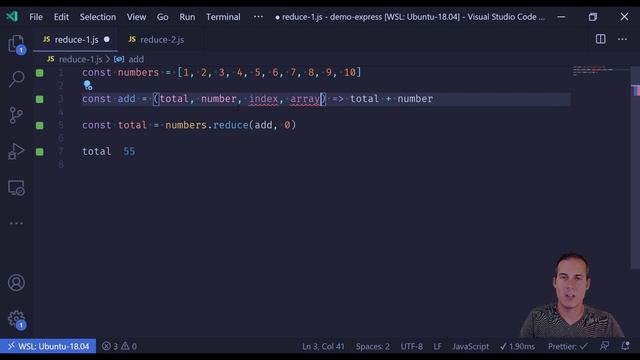Change the UTF-8 file encoding
The height and width of the screenshot is (360, 640).
(411, 347)
